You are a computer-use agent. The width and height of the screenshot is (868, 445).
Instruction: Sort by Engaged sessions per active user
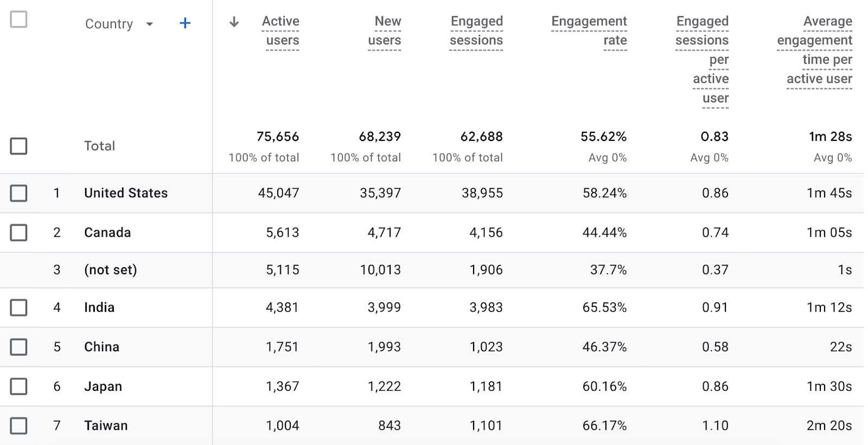pyautogui.click(x=702, y=60)
